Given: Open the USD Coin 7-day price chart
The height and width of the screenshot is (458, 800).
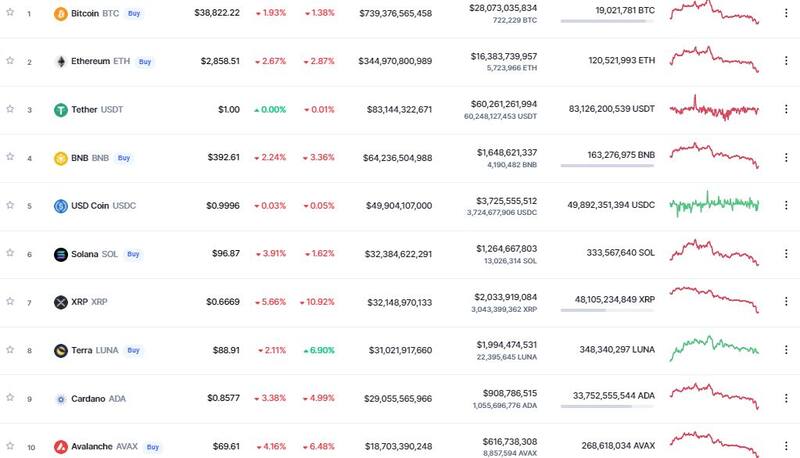Looking at the screenshot, I should pyautogui.click(x=714, y=203).
